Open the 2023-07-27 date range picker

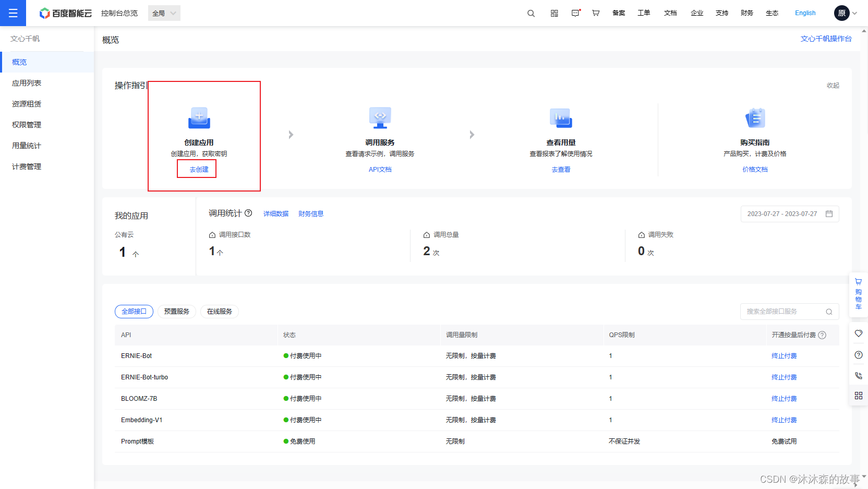(x=790, y=214)
